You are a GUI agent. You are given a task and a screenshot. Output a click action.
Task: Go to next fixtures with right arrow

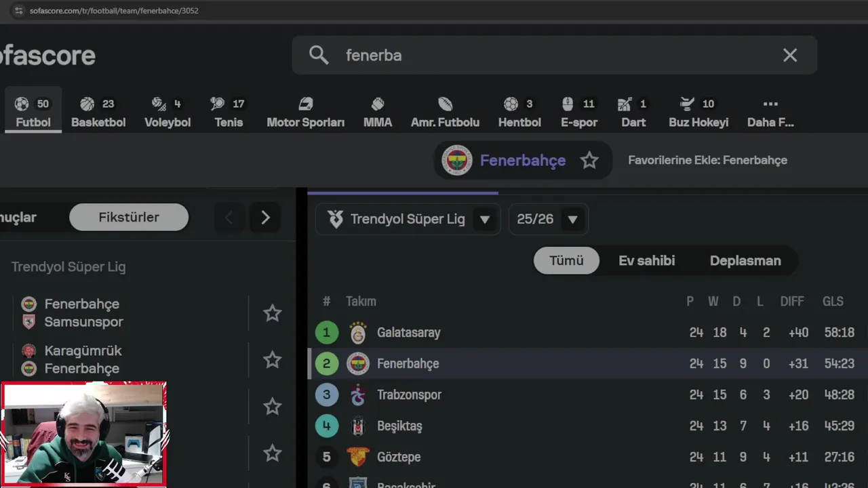(265, 218)
